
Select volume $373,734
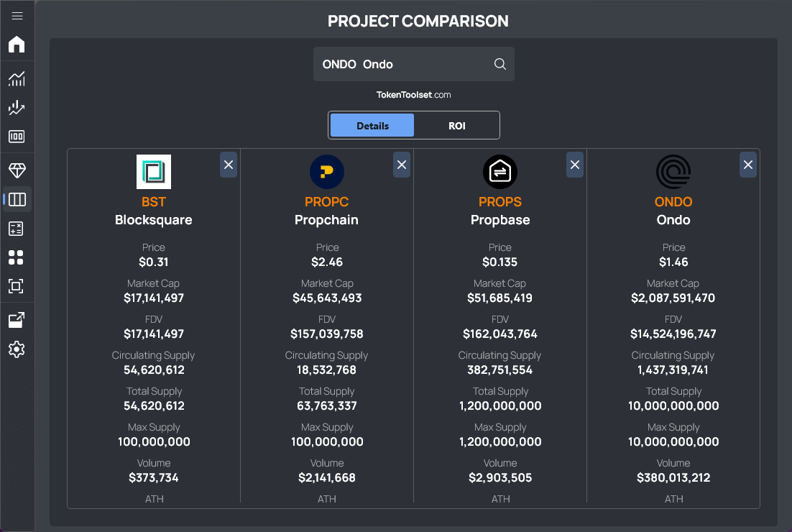coord(154,477)
